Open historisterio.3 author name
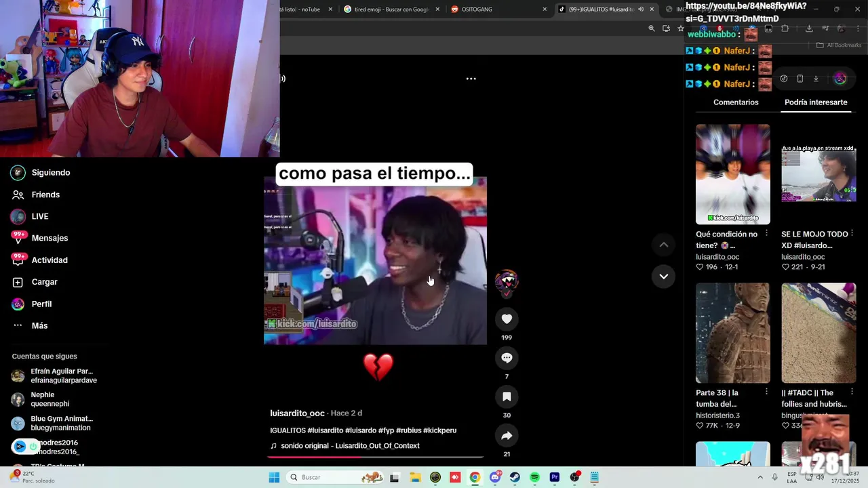 tap(717, 415)
